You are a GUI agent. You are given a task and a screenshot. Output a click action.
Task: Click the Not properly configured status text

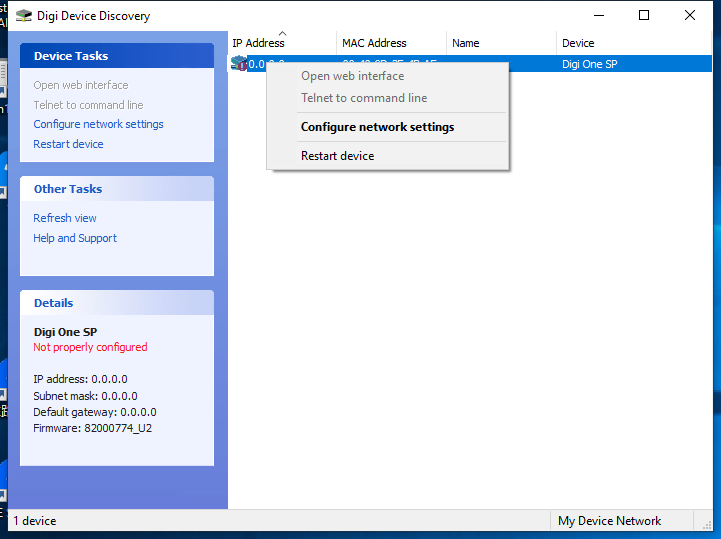coord(90,347)
